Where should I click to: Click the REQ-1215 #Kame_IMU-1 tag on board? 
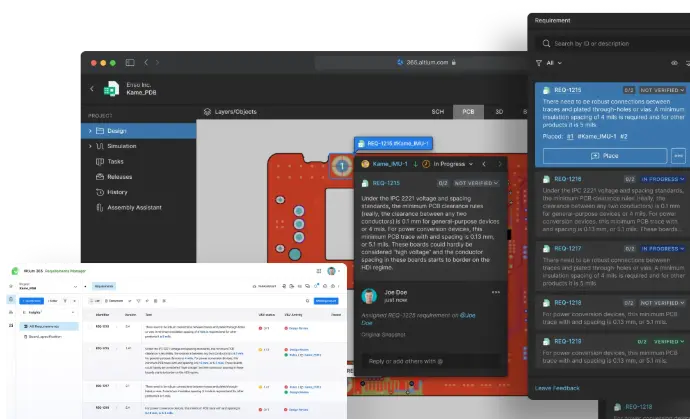(x=393, y=143)
